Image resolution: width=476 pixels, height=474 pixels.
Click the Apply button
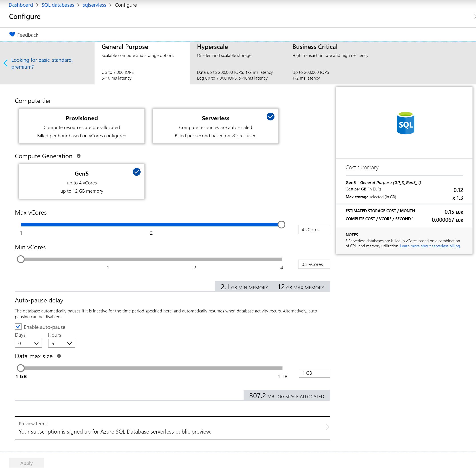(x=27, y=463)
